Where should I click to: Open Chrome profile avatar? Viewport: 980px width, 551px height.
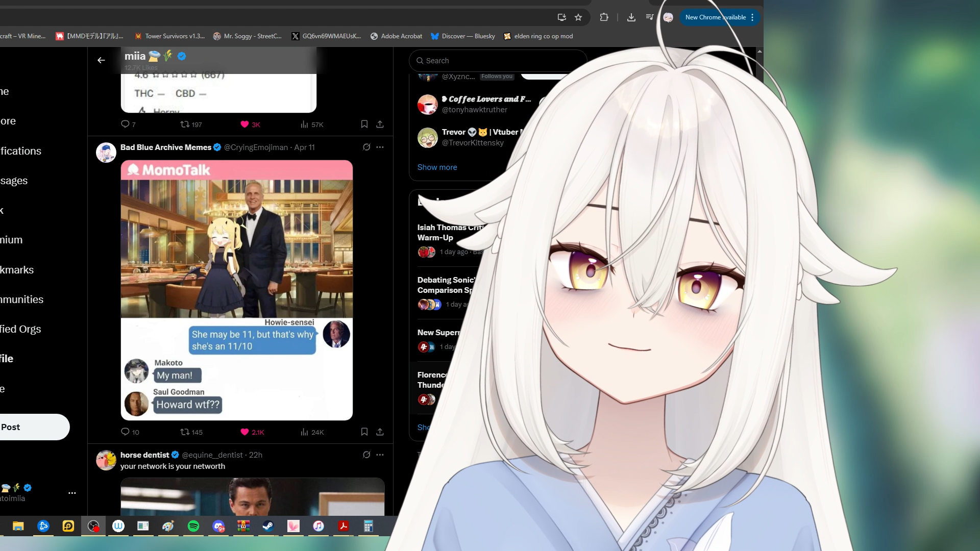pyautogui.click(x=668, y=17)
